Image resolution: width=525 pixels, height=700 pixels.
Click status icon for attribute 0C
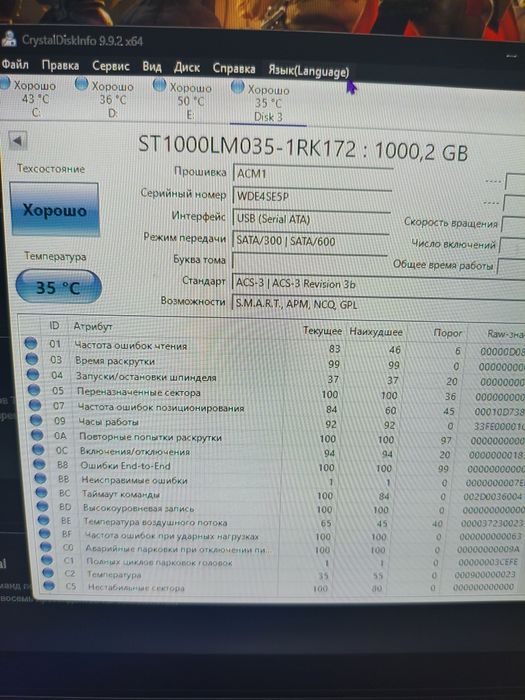point(38,450)
